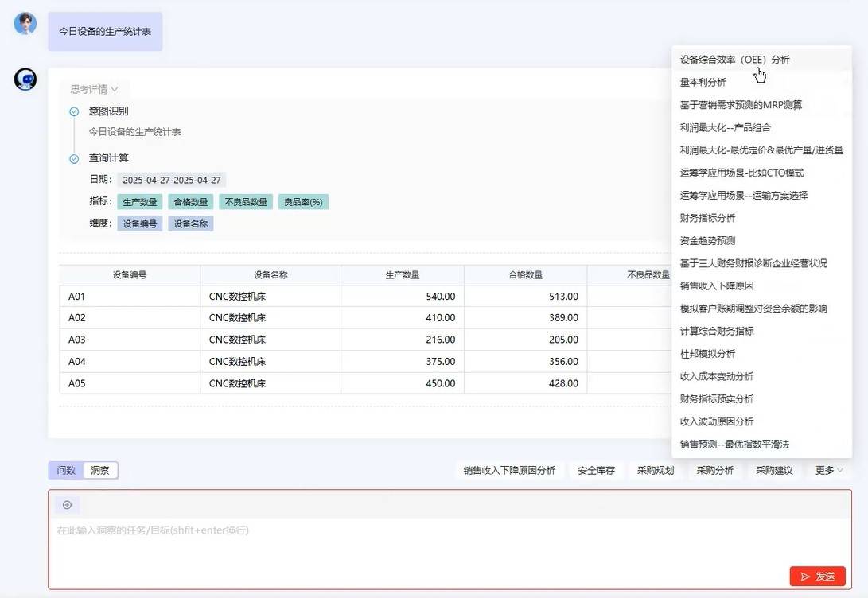Click the plus attachment icon in input box
The height and width of the screenshot is (598, 868).
[67, 505]
